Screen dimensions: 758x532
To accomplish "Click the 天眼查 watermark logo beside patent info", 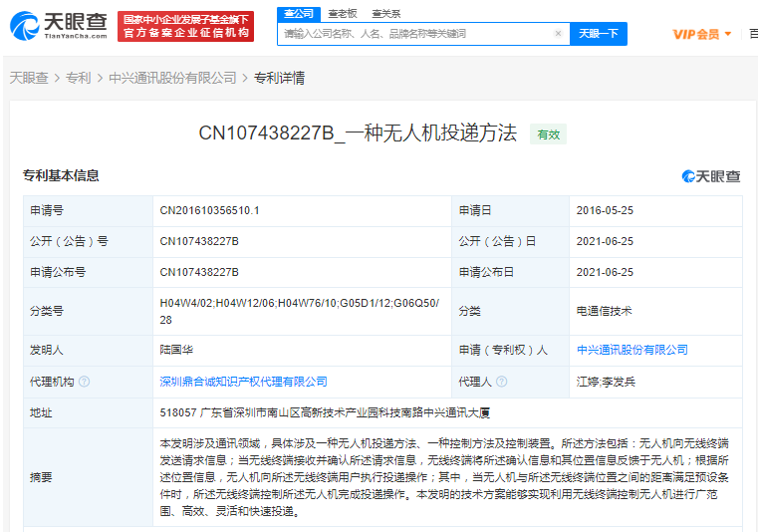I will [x=711, y=176].
